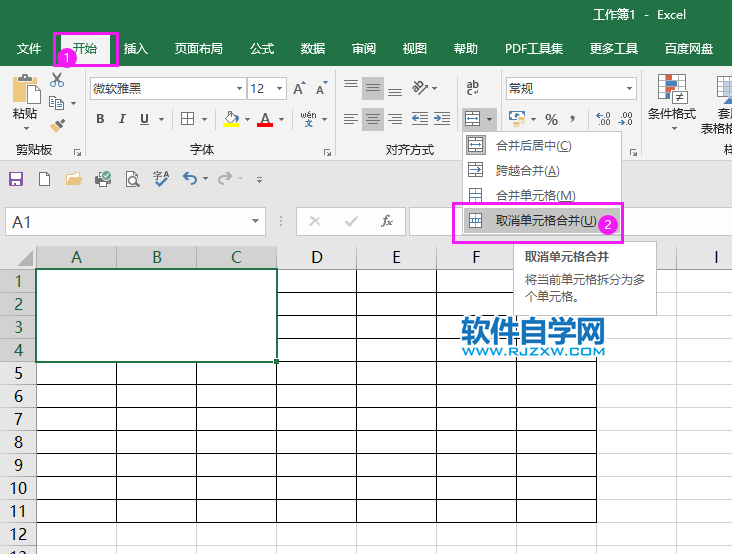Open the font name dropdown 微软雅黑
732x554 pixels.
click(239, 88)
